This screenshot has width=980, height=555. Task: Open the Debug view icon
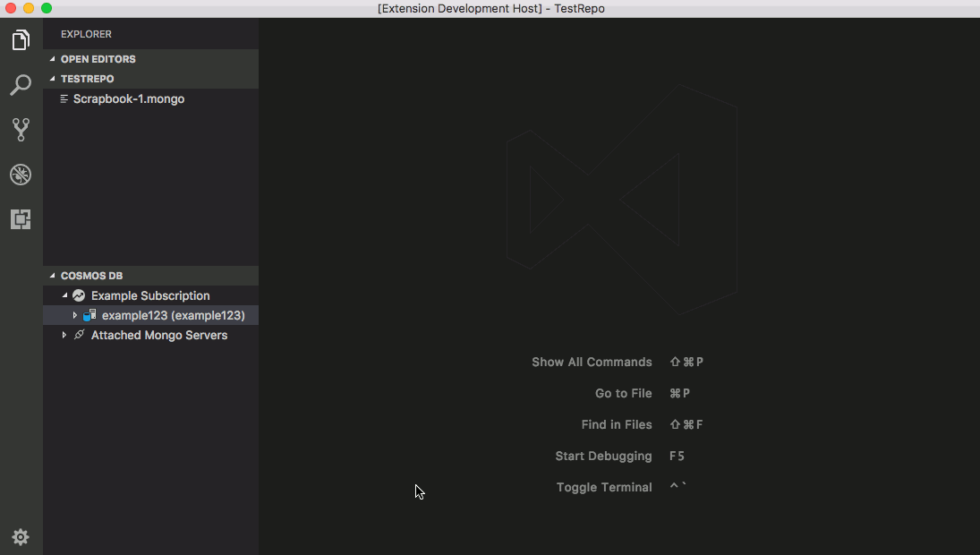click(x=21, y=175)
